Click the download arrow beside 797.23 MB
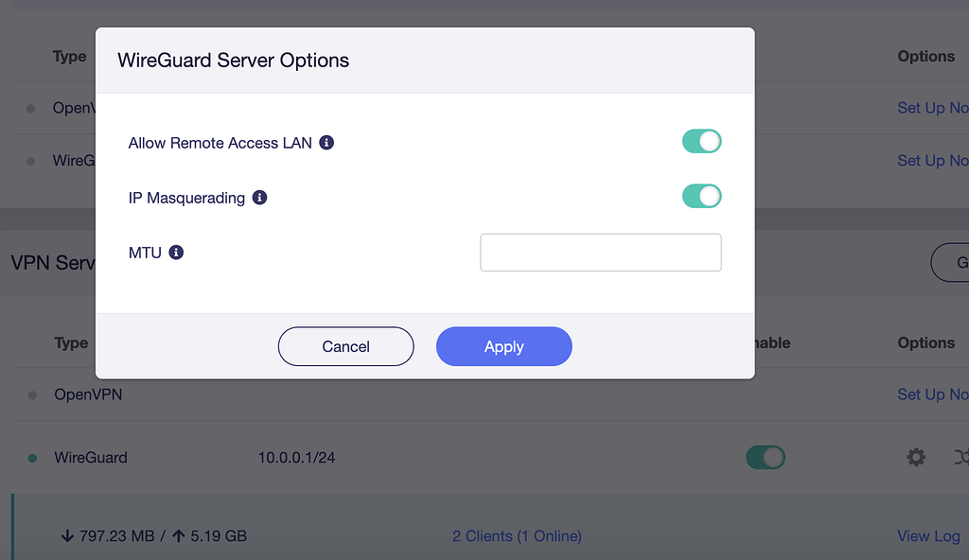Viewport: 969px width, 560px height. click(x=65, y=535)
